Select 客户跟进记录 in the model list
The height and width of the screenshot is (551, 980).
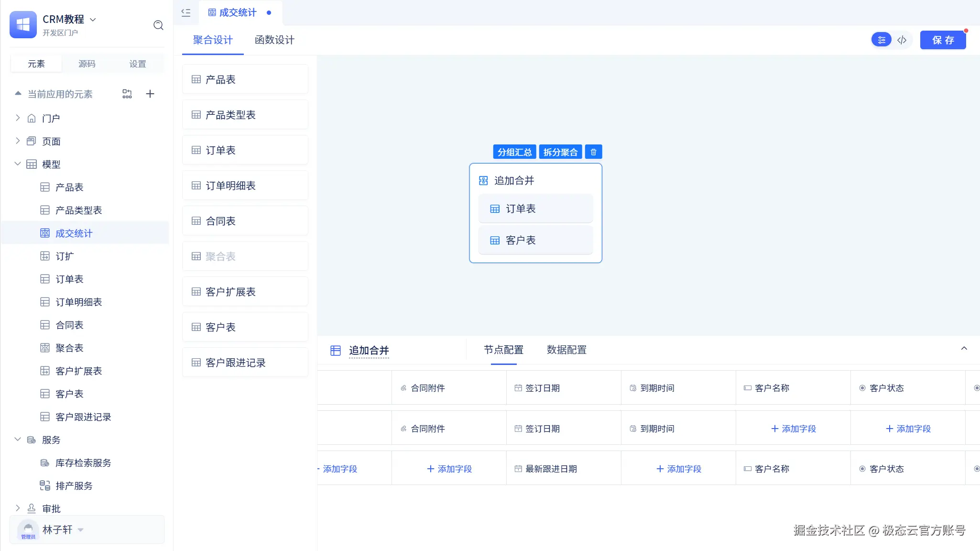point(245,363)
